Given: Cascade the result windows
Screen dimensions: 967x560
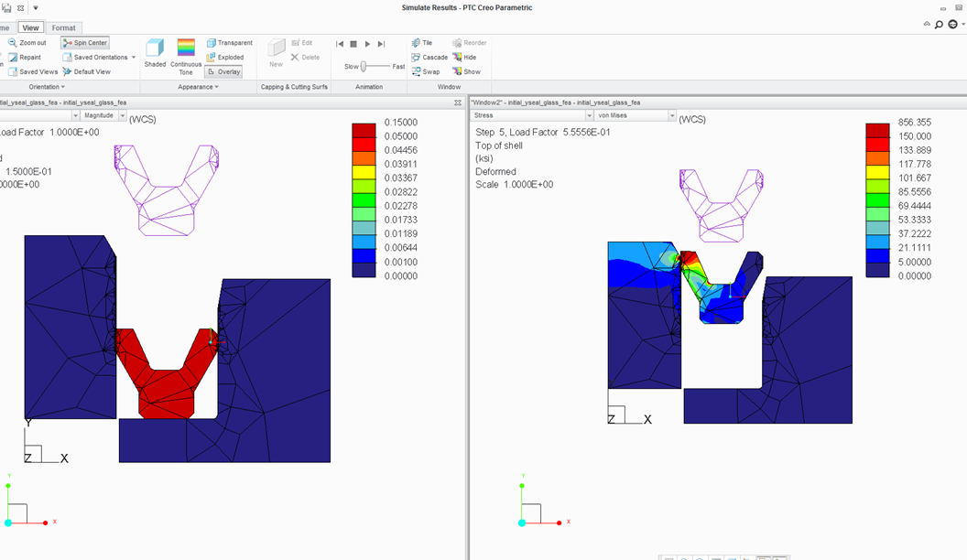Looking at the screenshot, I should pyautogui.click(x=429, y=58).
